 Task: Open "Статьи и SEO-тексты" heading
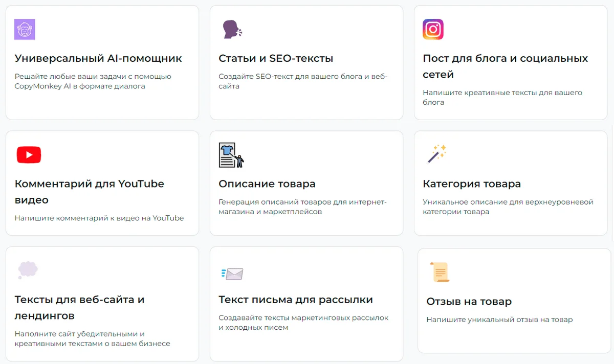(276, 58)
